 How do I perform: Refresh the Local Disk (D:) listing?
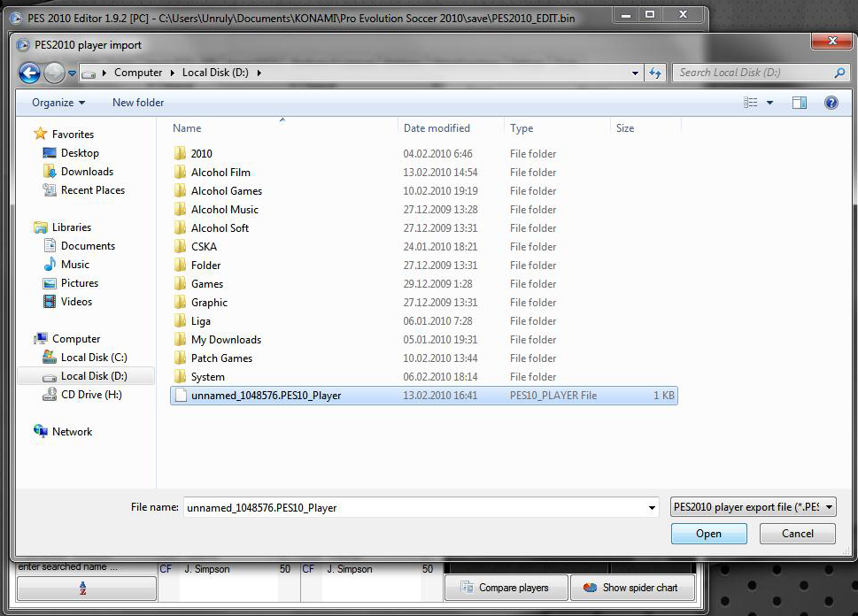pyautogui.click(x=655, y=73)
